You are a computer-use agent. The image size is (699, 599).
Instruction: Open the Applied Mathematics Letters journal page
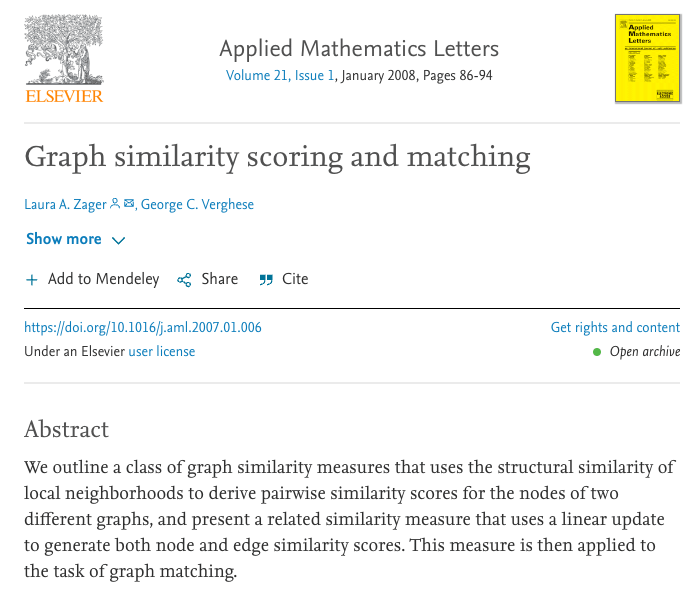pyautogui.click(x=358, y=48)
